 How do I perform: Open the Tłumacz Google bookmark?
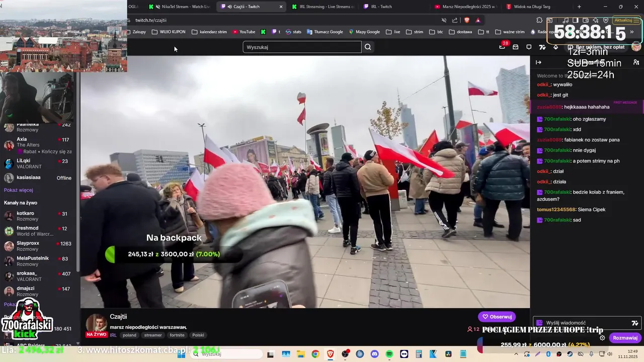point(325,32)
